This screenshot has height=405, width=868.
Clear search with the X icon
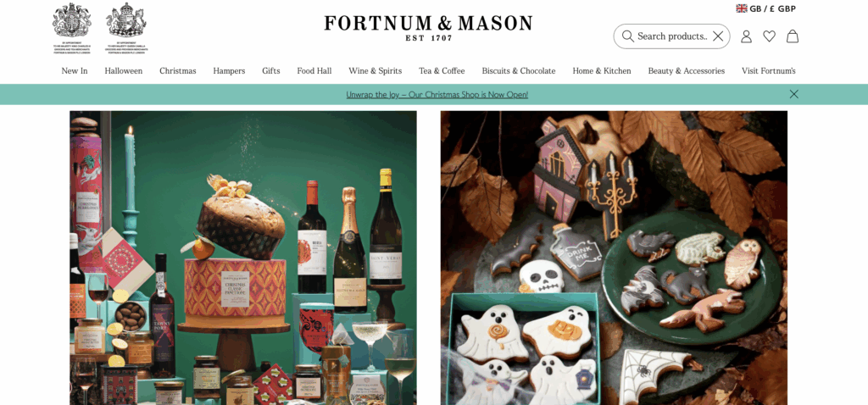[718, 36]
